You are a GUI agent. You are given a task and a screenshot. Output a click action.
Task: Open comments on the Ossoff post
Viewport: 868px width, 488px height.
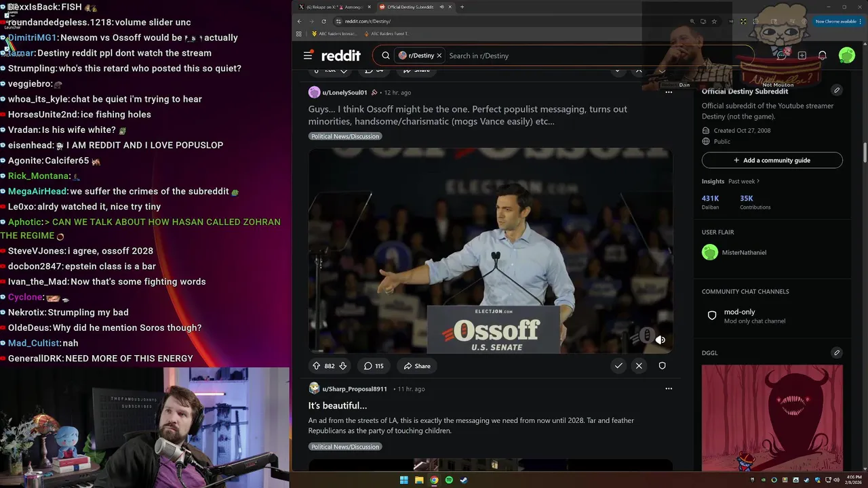[374, 366]
